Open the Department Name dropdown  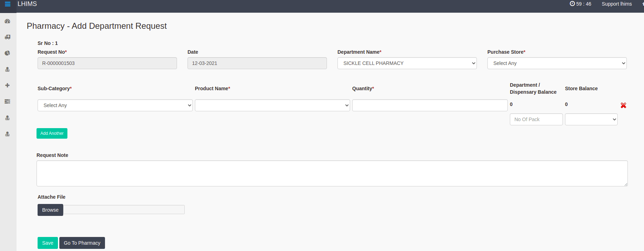pos(407,63)
